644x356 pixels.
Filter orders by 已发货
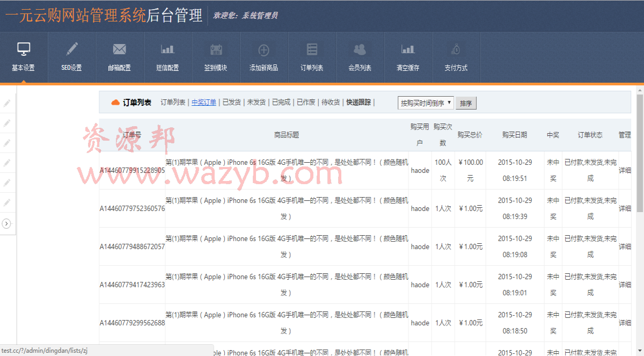(232, 102)
